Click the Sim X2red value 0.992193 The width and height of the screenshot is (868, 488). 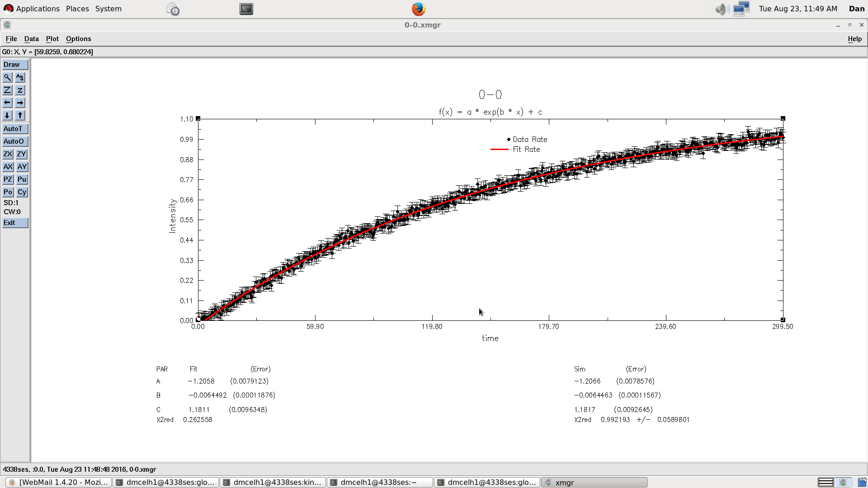[615, 420]
